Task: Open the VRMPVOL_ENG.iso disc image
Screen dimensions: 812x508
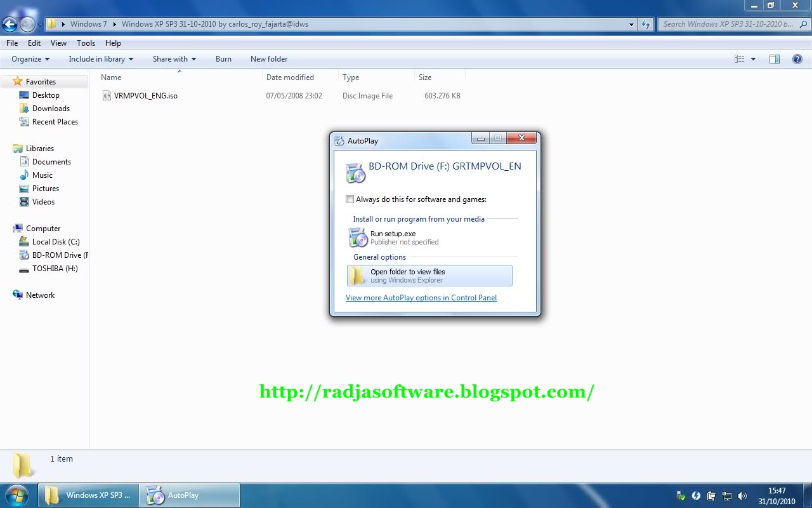Action: point(145,95)
